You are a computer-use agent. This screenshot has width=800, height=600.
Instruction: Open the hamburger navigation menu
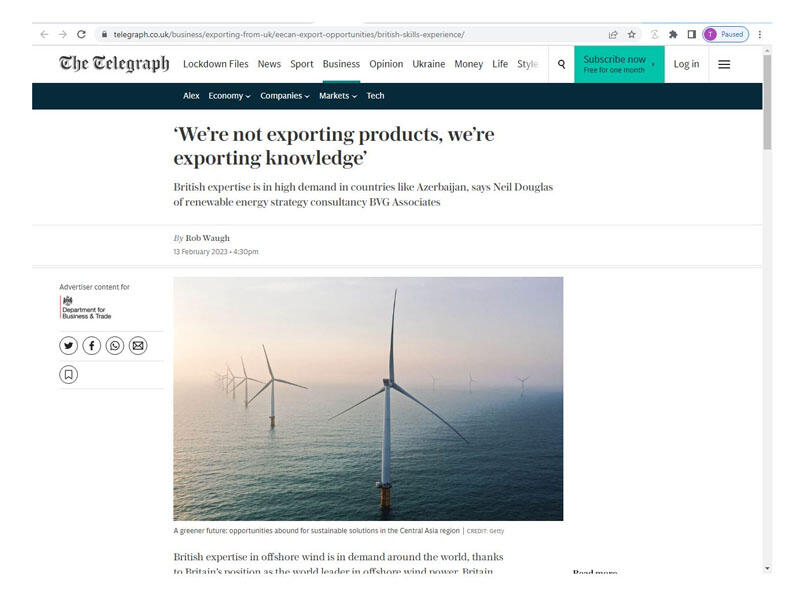(724, 64)
